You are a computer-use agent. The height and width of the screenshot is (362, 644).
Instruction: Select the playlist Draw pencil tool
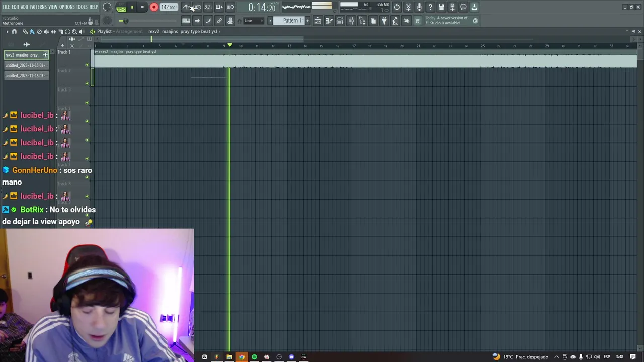[25, 32]
